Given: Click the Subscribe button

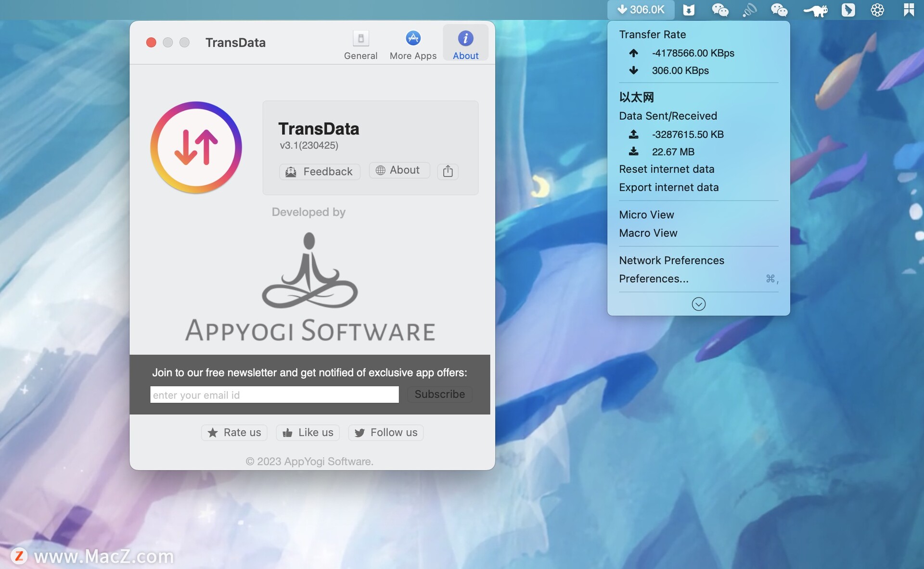Looking at the screenshot, I should (439, 394).
